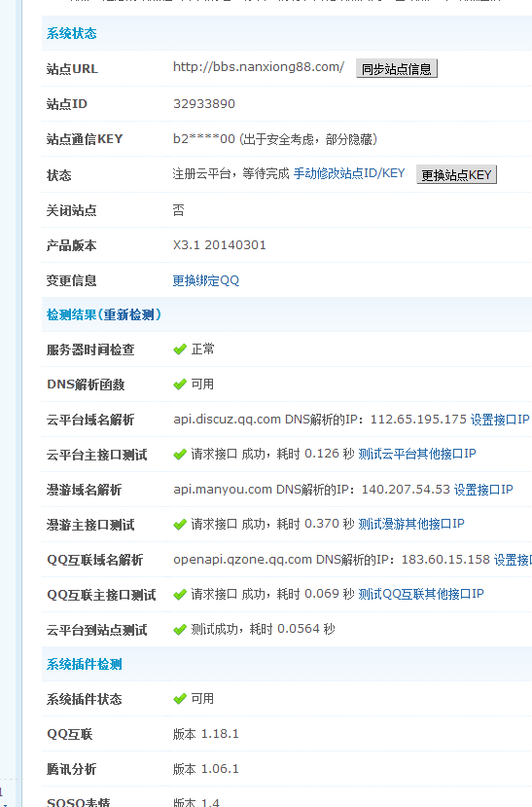This screenshot has width=532, height=807.
Task: Open 设置接口 link for openapi.qzone.qq.com
Action: [x=513, y=560]
